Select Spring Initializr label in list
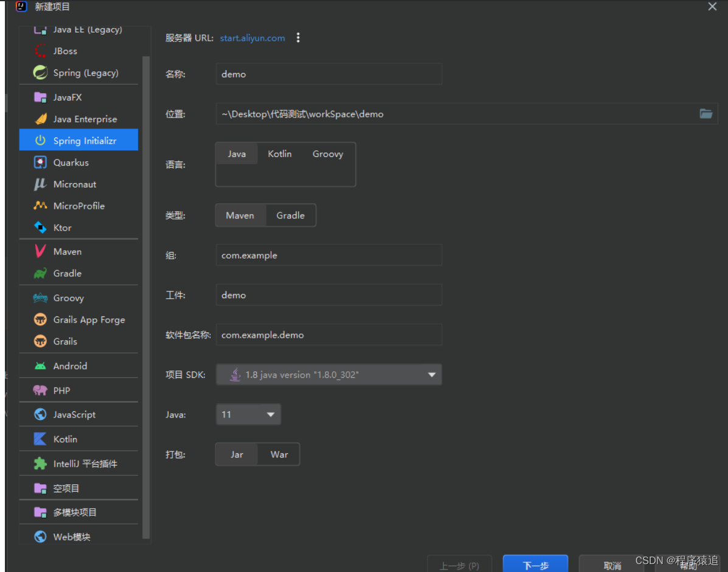 (85, 141)
